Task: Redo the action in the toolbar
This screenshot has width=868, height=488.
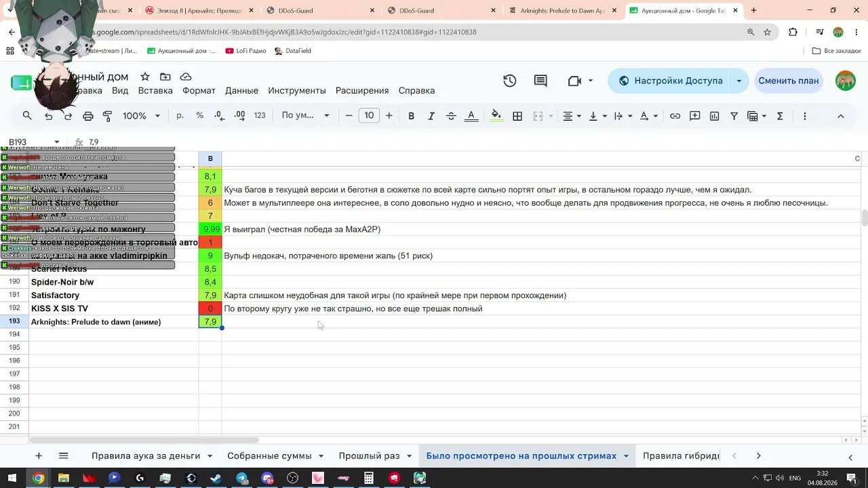Action: click(x=68, y=116)
